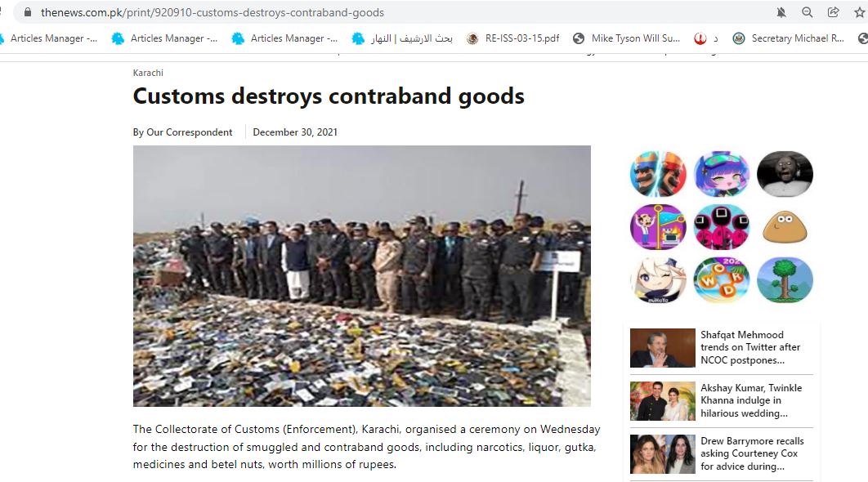Viewport: 868px width, 482px height.
Task: Click the Drew Barrymore article thumbnail
Action: [663, 453]
